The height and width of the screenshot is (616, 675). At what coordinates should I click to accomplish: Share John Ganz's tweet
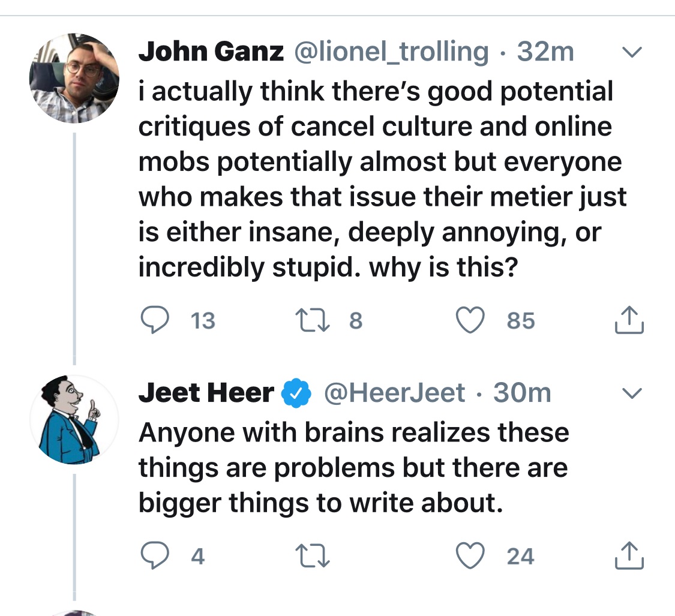click(629, 321)
